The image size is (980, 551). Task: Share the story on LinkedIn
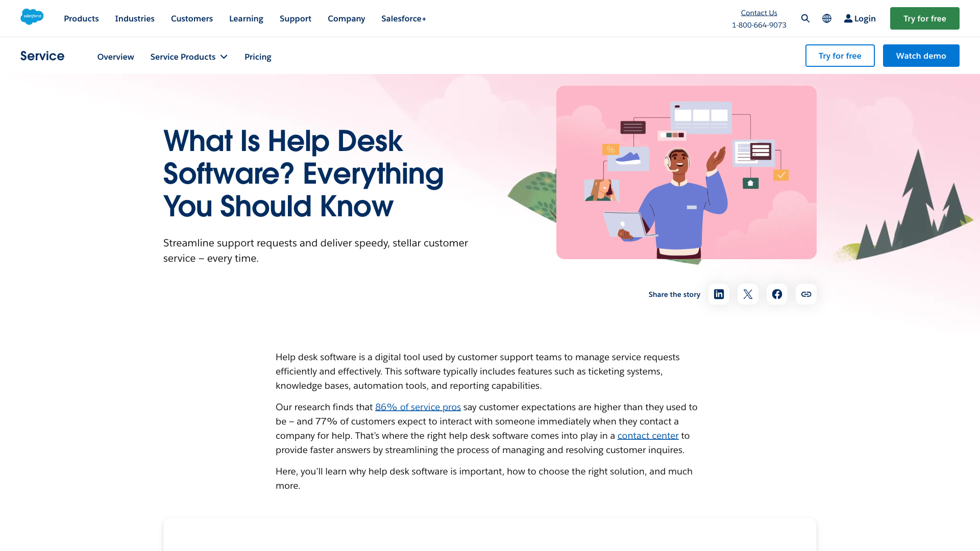(719, 294)
